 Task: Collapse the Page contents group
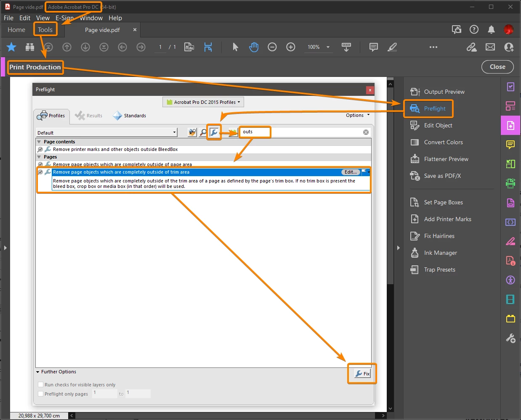point(39,142)
